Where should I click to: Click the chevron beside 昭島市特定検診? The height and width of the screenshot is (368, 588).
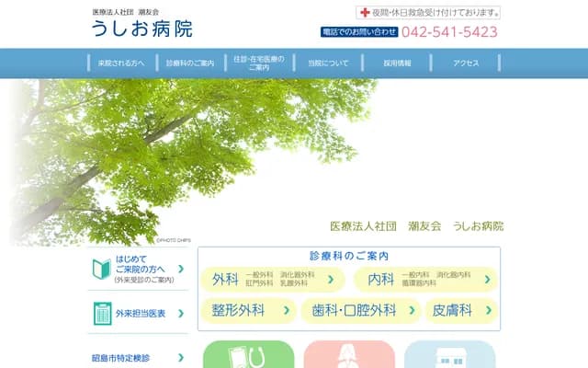(180, 357)
